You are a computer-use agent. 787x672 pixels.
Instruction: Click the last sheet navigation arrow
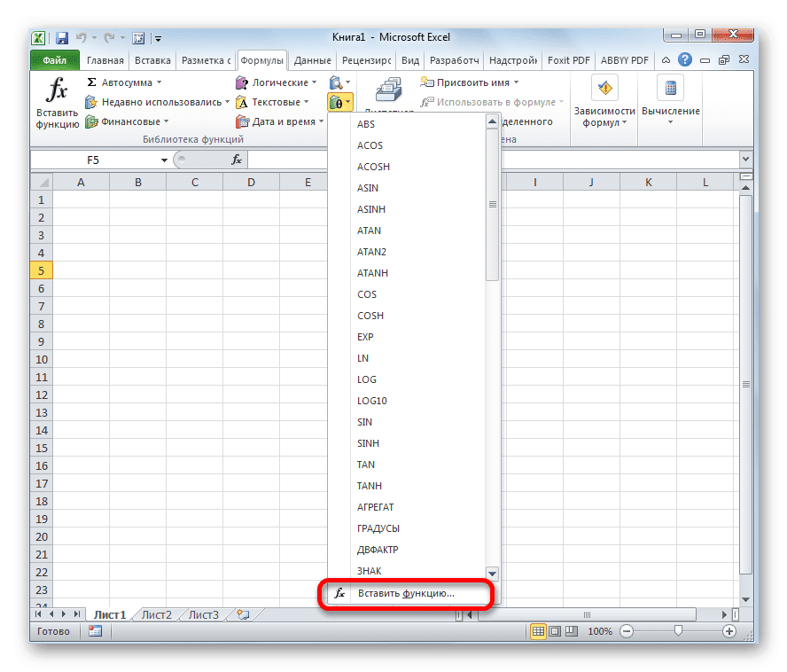click(76, 613)
